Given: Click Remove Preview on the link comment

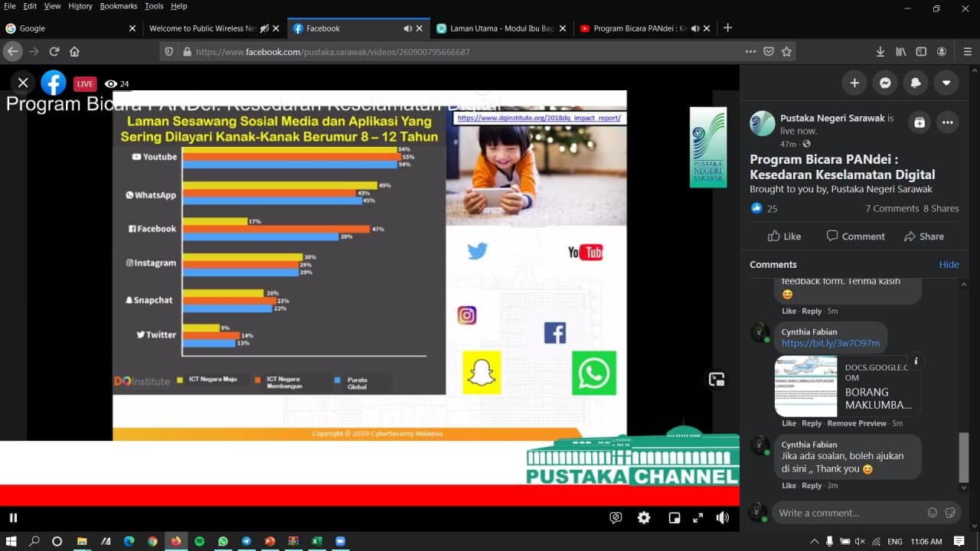Looking at the screenshot, I should tap(857, 423).
